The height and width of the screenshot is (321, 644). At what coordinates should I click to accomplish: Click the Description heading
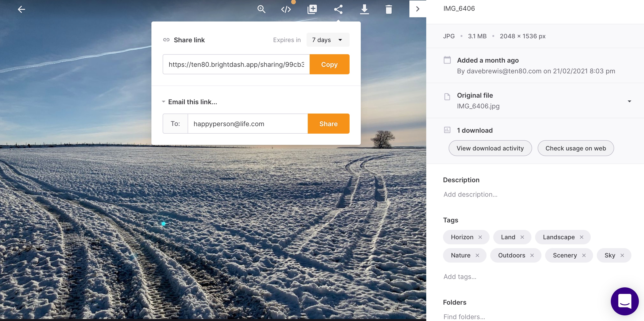(461, 180)
